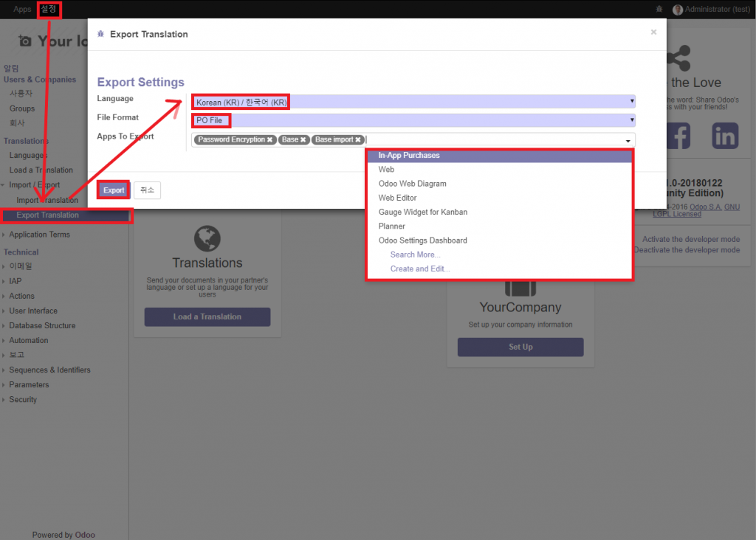Click the Administrator user avatar
This screenshot has width=756, height=540.
(678, 10)
